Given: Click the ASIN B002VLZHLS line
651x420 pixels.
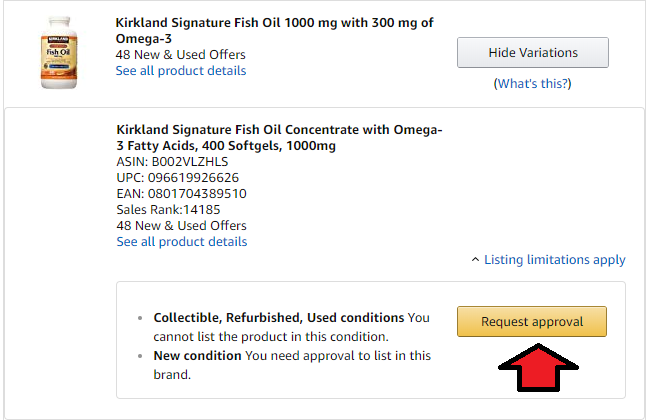Looking at the screenshot, I should click(173, 161).
